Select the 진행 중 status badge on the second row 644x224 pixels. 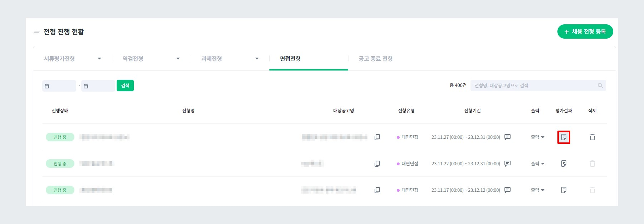(x=60, y=164)
